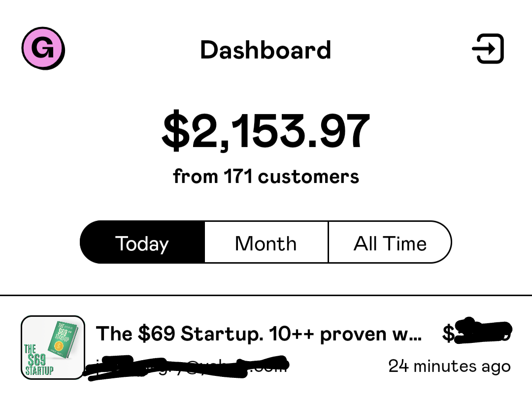The width and height of the screenshot is (532, 400).
Task: Click the Dashboard page heading
Action: [x=266, y=50]
